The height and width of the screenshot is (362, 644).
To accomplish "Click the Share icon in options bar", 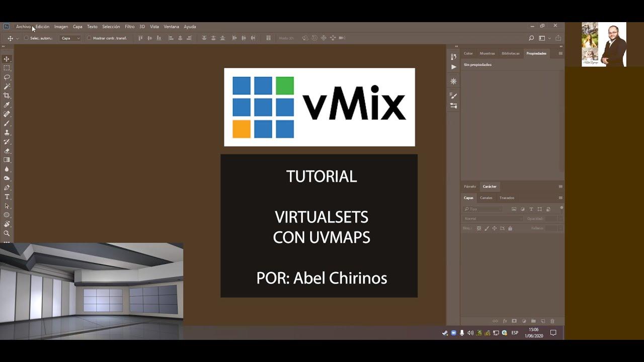I will coord(558,38).
